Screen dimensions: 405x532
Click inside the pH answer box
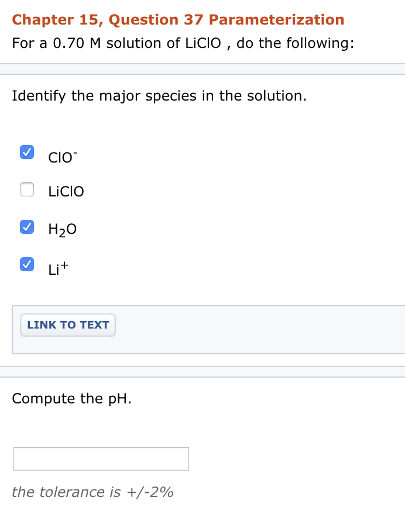point(101,458)
